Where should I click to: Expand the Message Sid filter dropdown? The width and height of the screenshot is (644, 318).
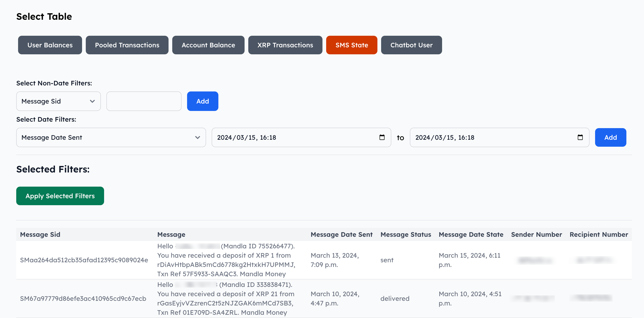click(58, 101)
